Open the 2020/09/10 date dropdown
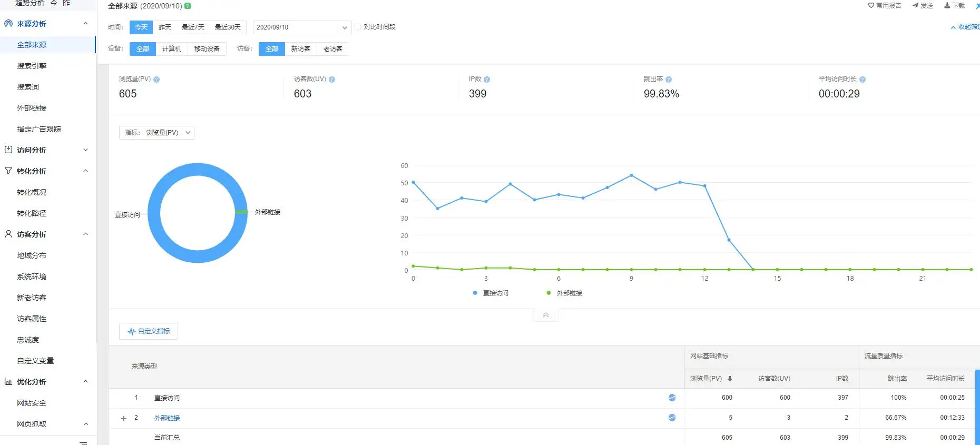 [302, 27]
